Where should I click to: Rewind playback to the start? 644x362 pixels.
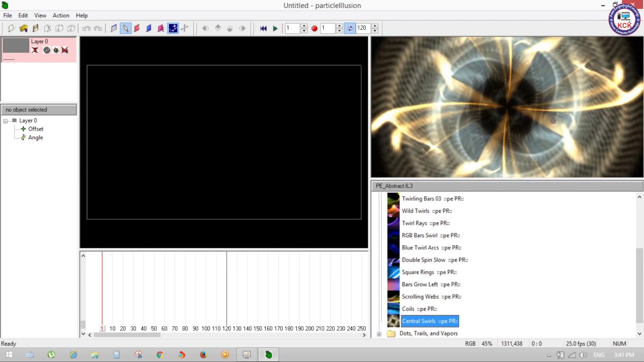pos(263,29)
